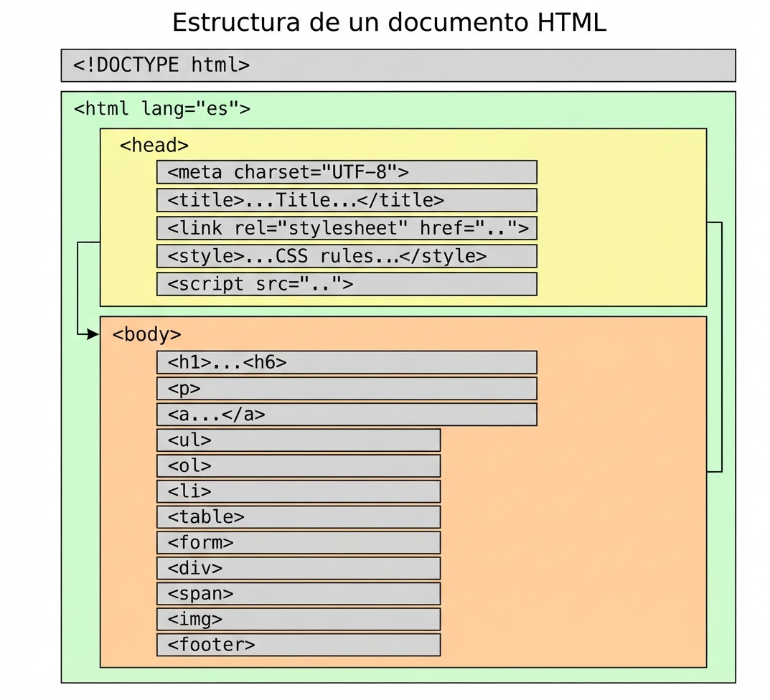Viewport: 770px width, 700px height.
Task: Click the <script src=".."> box
Action: [x=347, y=284]
